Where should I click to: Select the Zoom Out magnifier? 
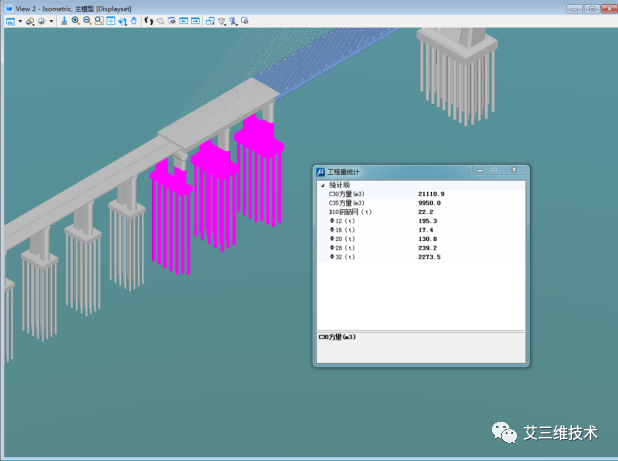click(87, 20)
